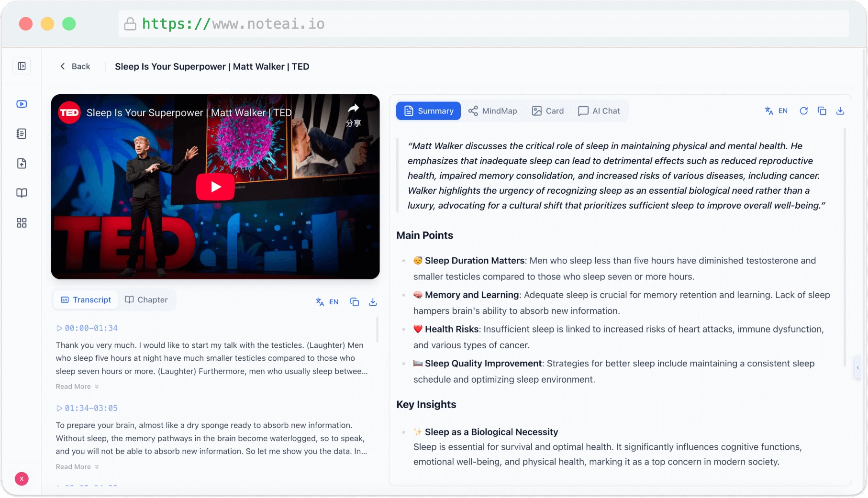Copy the summary using the copy icon

pos(823,111)
